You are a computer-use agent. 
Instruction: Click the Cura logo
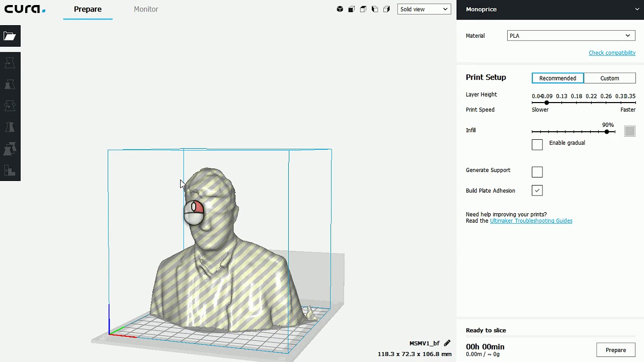click(25, 9)
